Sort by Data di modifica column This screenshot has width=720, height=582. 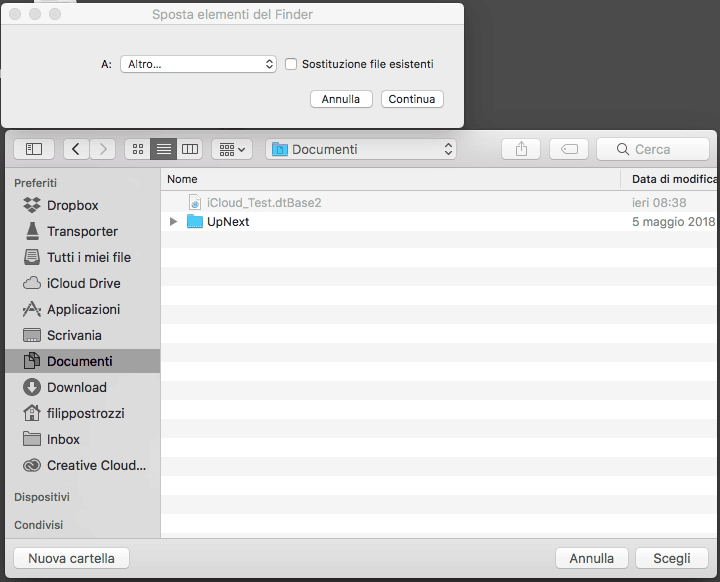[x=670, y=179]
